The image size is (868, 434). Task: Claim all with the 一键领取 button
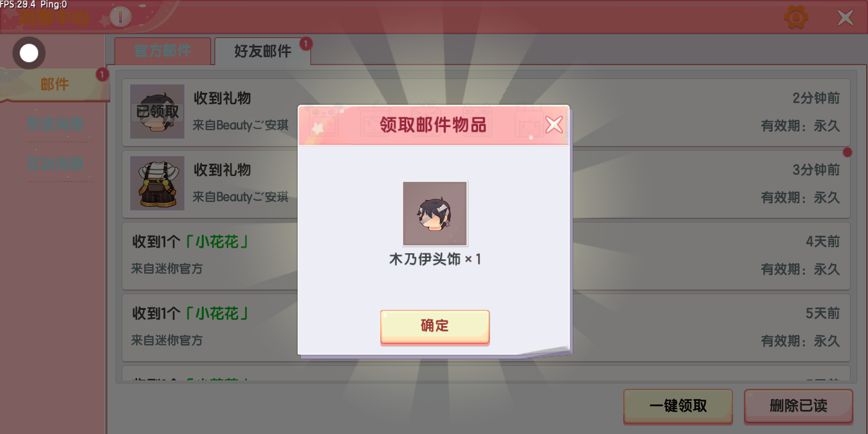678,406
